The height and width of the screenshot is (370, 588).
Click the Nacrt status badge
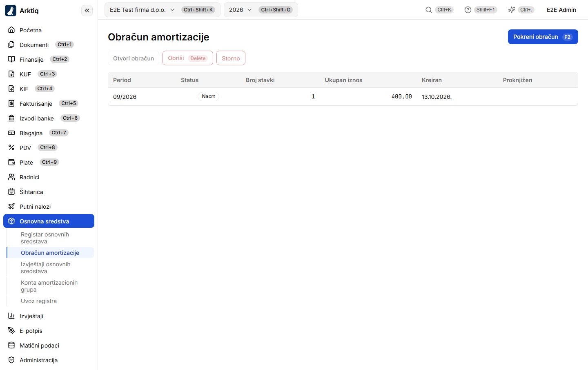208,96
